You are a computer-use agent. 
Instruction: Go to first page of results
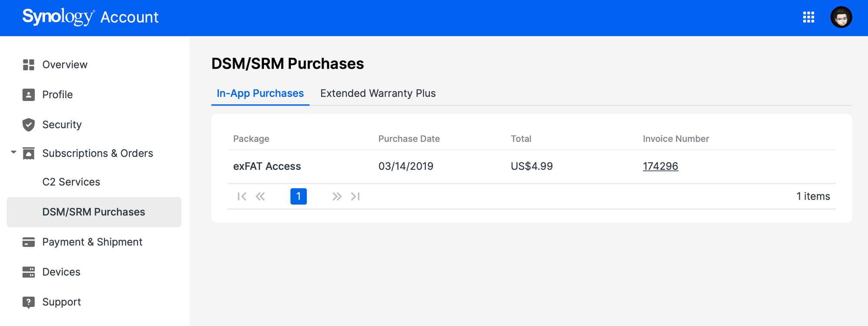coord(242,197)
